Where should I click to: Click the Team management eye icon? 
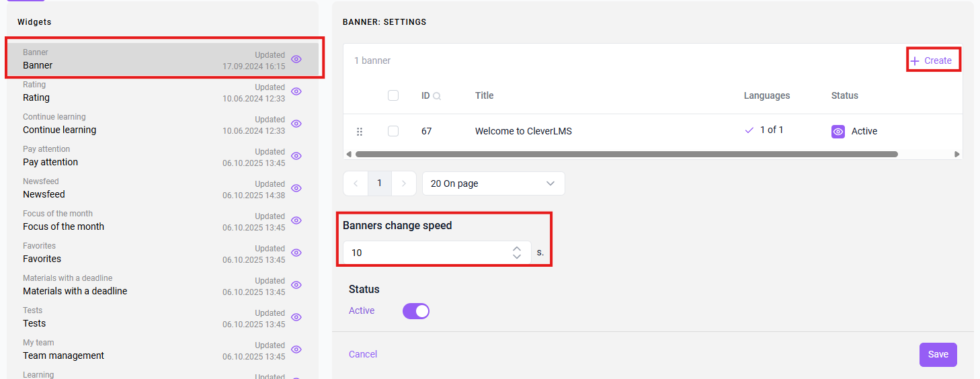[296, 349]
